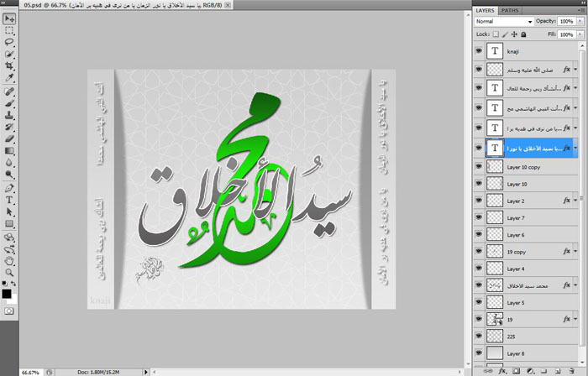Open the blend mode Normal dropdown
This screenshot has height=376, width=588.
tap(502, 21)
